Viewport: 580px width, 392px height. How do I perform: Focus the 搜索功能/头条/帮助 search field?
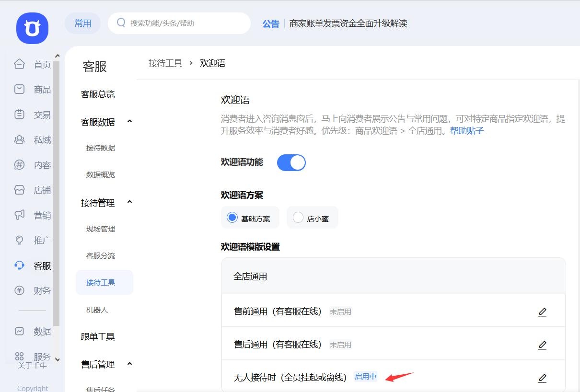[x=179, y=23]
